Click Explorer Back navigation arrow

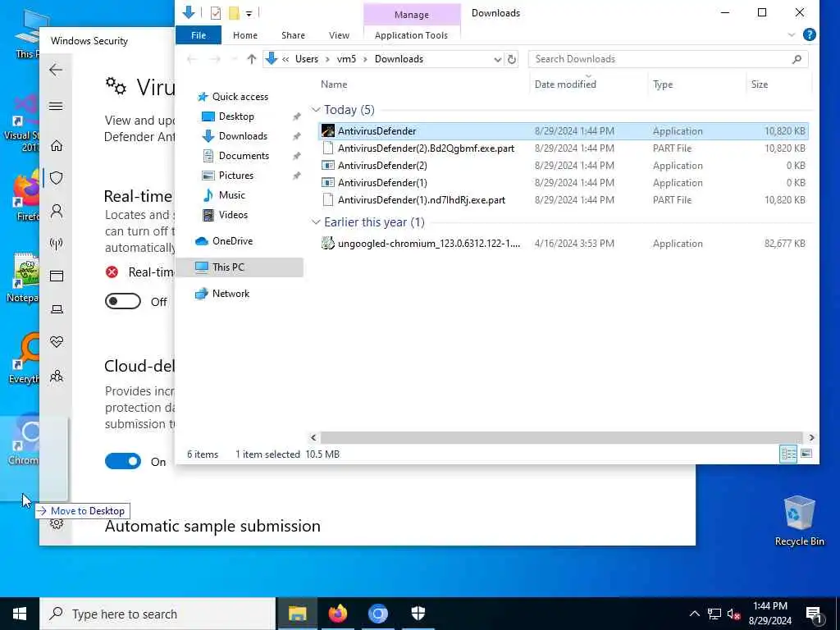[192, 59]
